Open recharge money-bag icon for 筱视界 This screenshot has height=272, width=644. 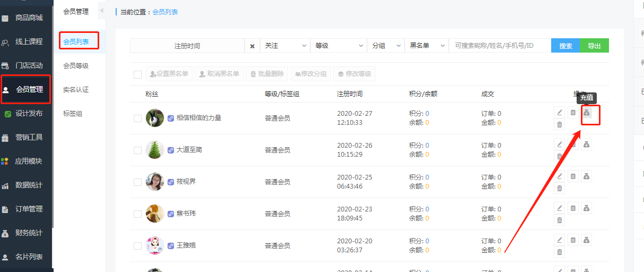point(586,176)
